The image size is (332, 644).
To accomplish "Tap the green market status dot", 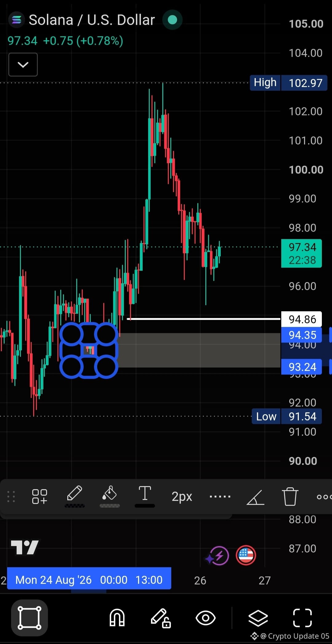I will click(x=172, y=20).
